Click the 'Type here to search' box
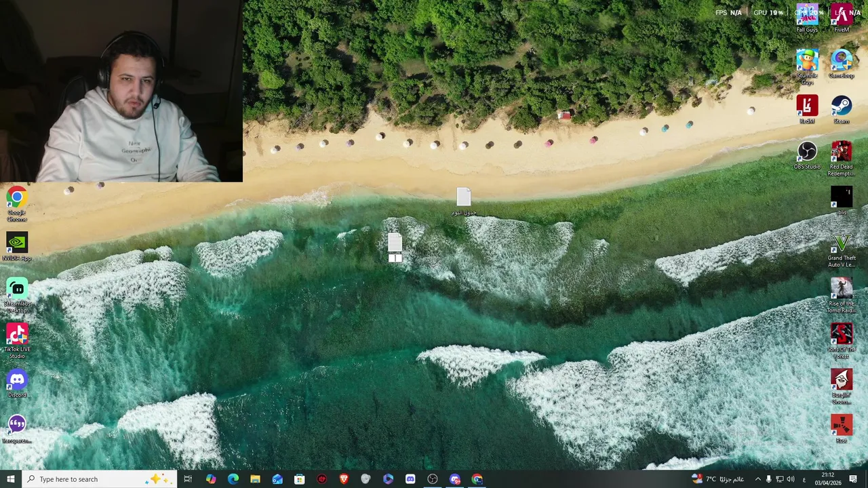 (x=99, y=479)
